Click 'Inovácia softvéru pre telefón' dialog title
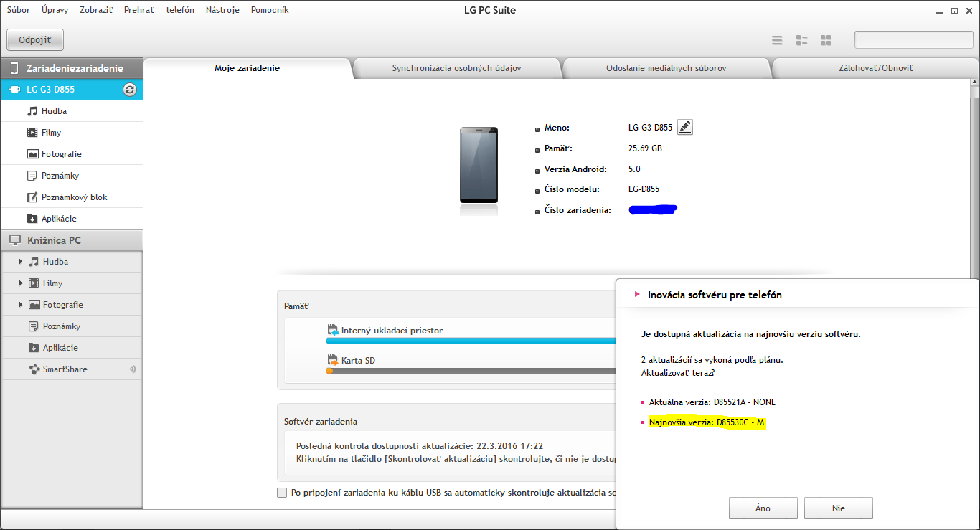Image resolution: width=980 pixels, height=530 pixels. click(x=715, y=295)
